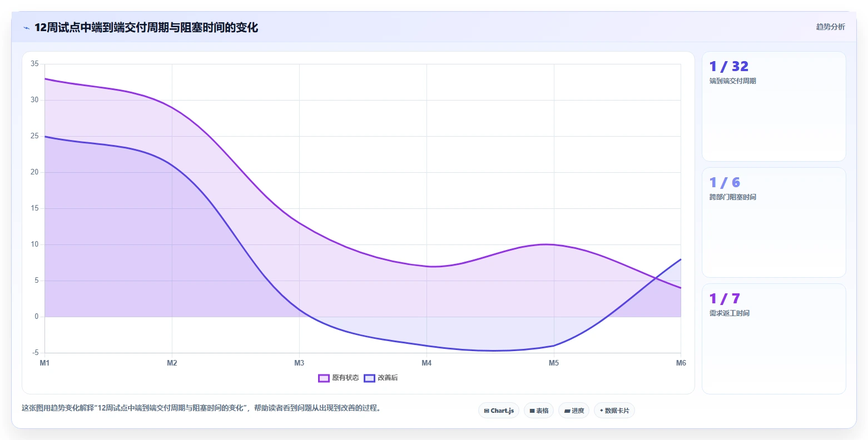868x440 pixels.
Task: Click the 改善后 legend label
Action: 388,378
